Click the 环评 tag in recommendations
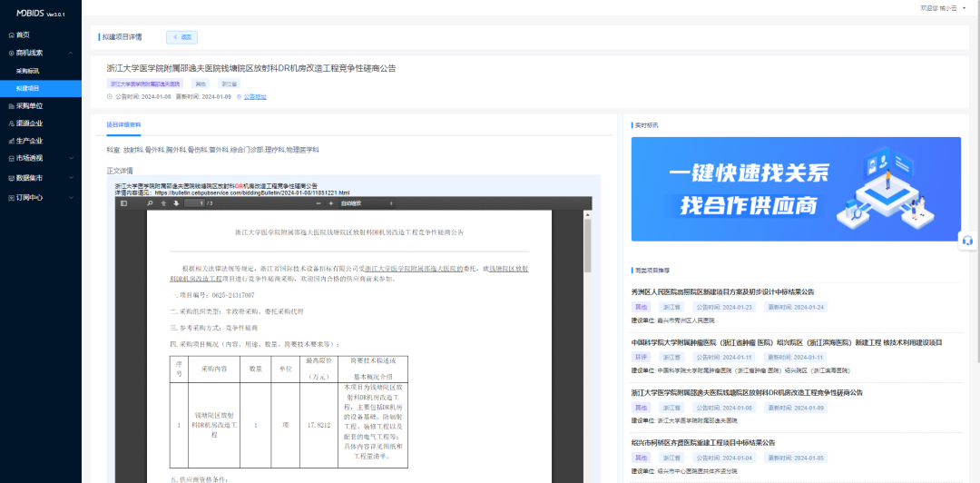The width and height of the screenshot is (980, 483). (641, 357)
